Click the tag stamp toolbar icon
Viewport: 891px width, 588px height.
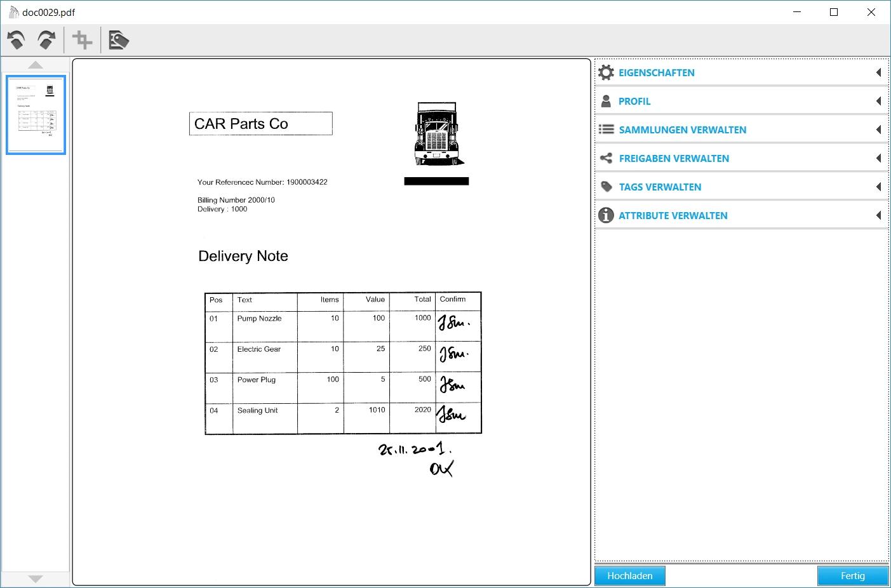(119, 41)
